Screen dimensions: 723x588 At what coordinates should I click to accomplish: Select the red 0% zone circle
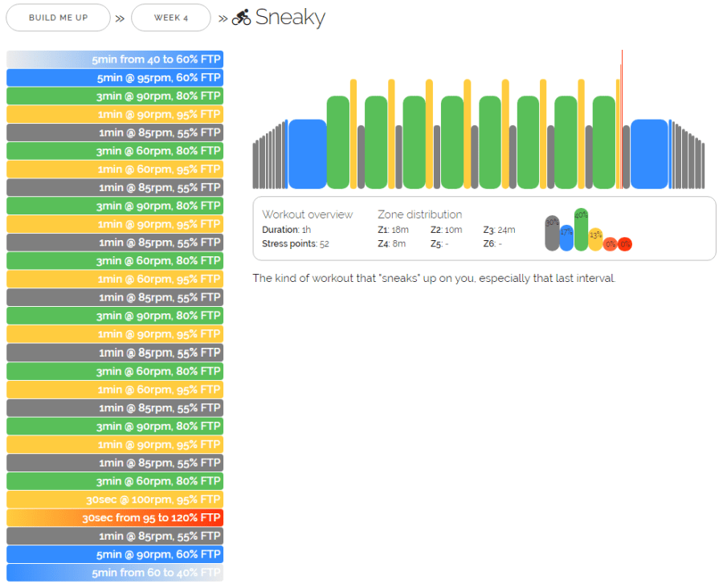click(625, 244)
